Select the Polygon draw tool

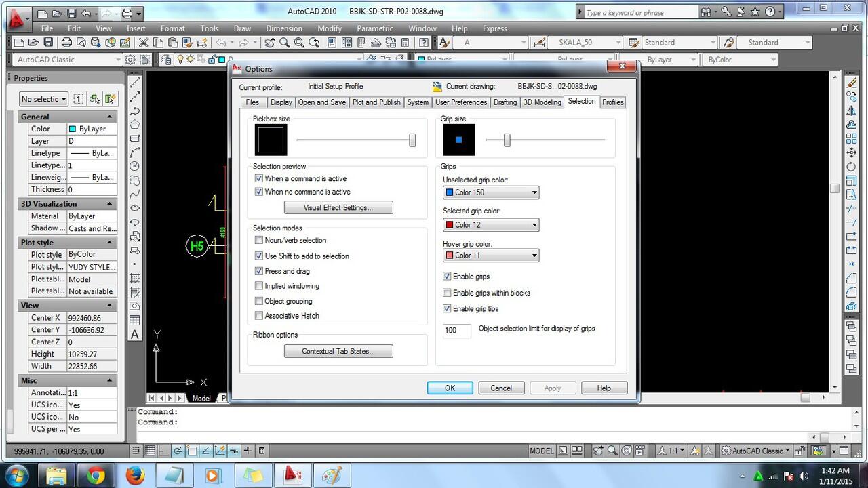(135, 124)
